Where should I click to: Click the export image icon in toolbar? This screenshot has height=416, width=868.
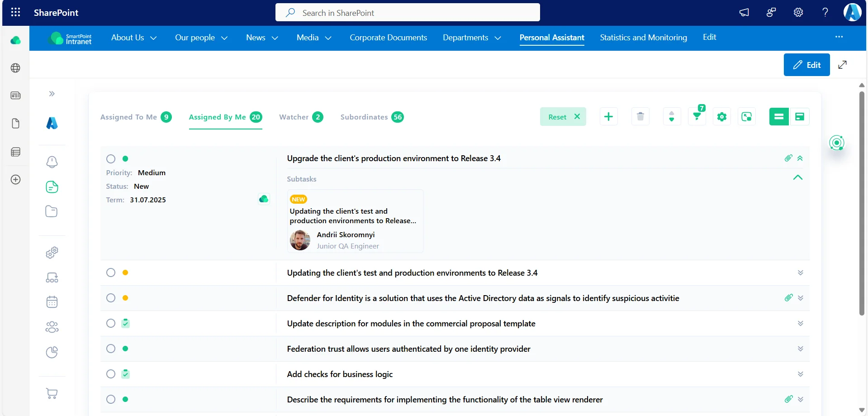point(747,117)
